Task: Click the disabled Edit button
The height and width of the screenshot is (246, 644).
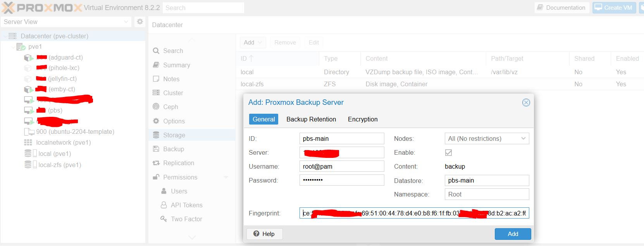Action: coord(314,43)
